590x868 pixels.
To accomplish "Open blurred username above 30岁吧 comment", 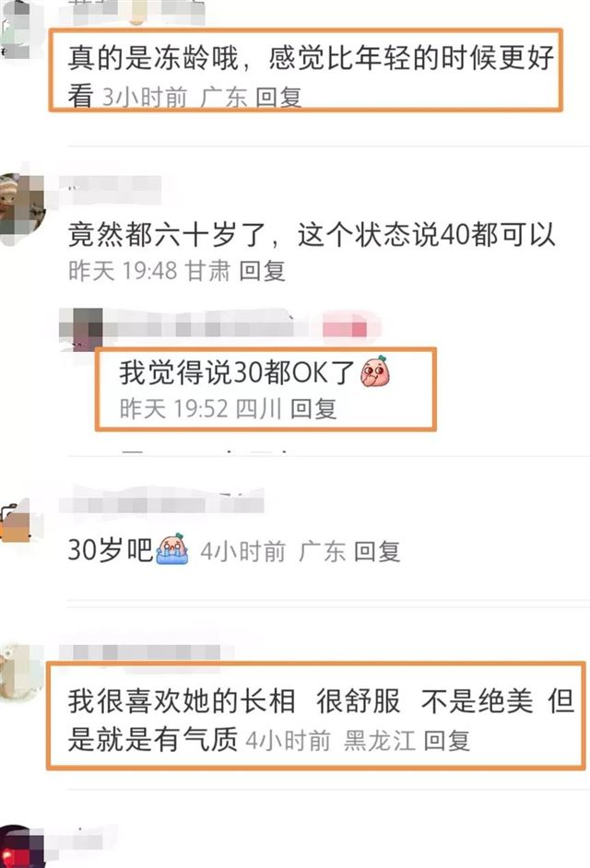I will (x=161, y=504).
